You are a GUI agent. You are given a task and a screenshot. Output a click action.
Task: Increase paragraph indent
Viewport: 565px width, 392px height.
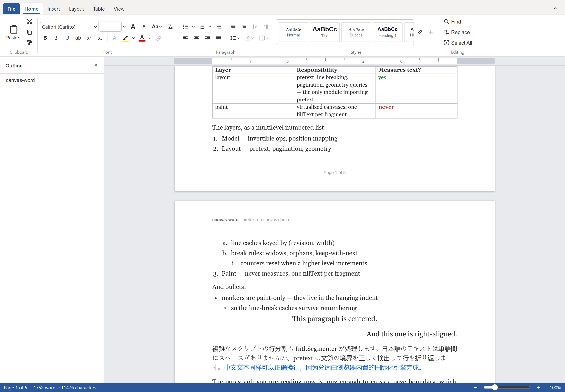pyautogui.click(x=244, y=26)
